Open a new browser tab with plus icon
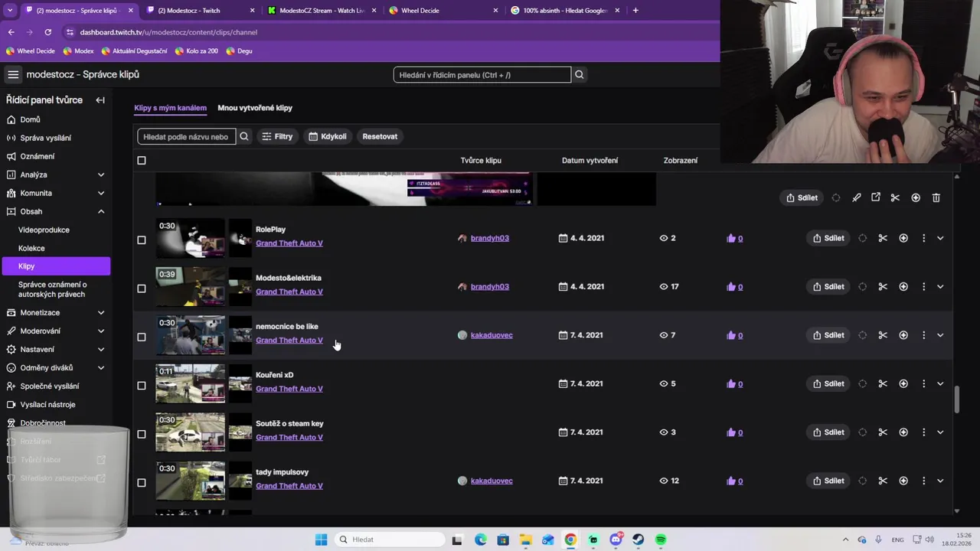Screen dimensions: 980x551 coord(635,11)
